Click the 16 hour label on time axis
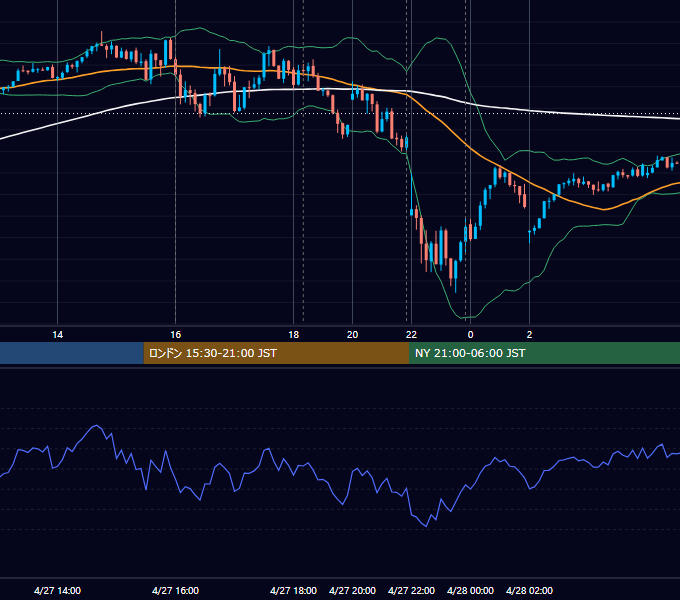The image size is (680, 600). 175,335
